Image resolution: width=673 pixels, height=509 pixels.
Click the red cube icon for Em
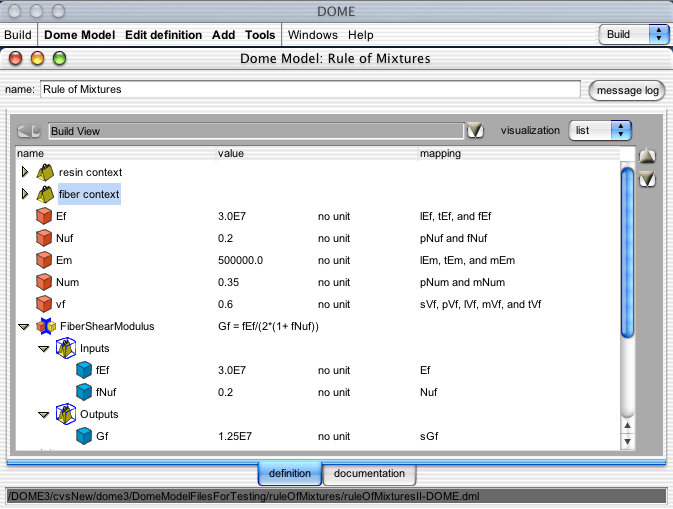[x=44, y=260]
